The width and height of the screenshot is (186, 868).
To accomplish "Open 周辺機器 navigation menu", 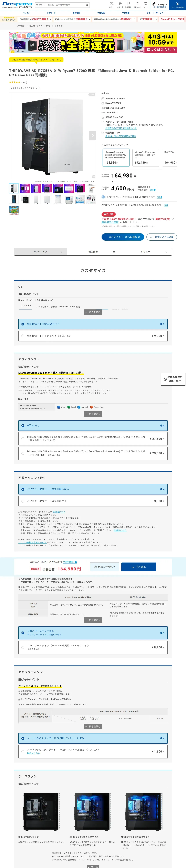I will pos(76,13).
